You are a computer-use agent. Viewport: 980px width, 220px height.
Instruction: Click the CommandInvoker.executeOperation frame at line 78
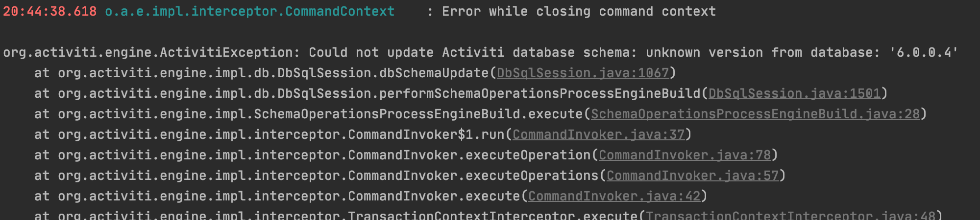(469, 155)
